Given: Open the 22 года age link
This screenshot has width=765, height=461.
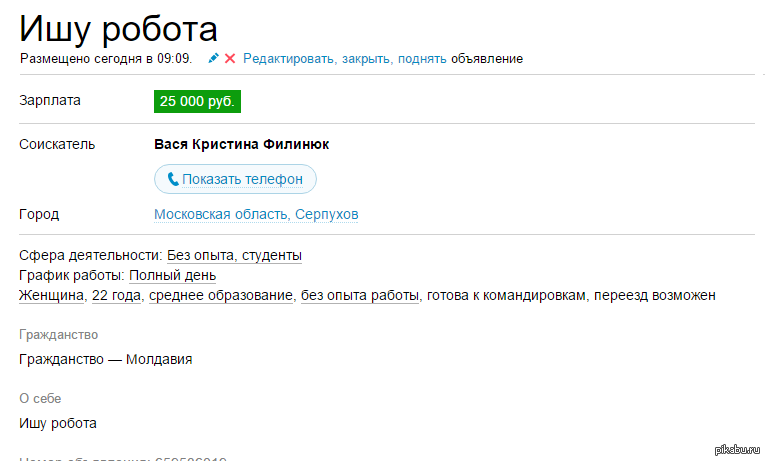Looking at the screenshot, I should 117,295.
